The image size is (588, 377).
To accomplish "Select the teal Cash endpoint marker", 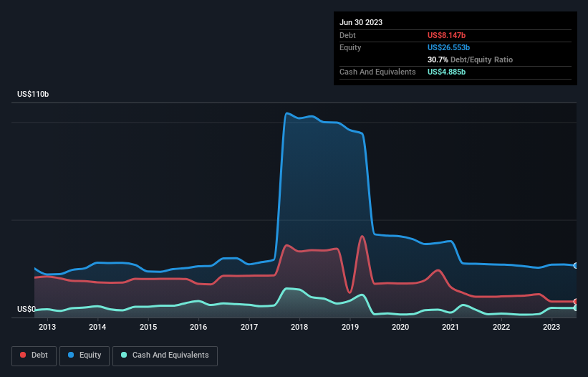I will click(576, 308).
